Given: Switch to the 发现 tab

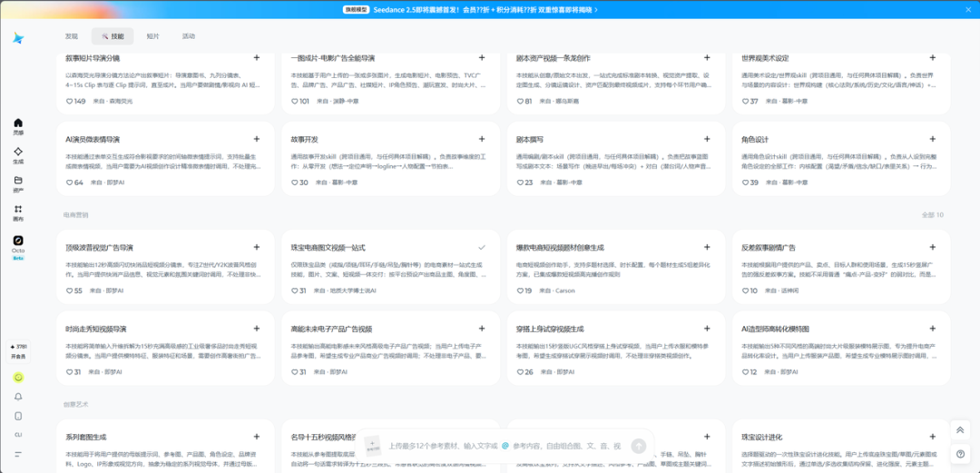Looking at the screenshot, I should pyautogui.click(x=72, y=36).
